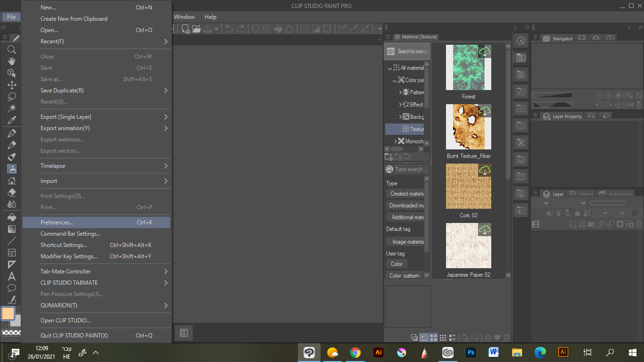The width and height of the screenshot is (644, 362).
Task: Toggle the Downloaded material type filter
Action: pyautogui.click(x=406, y=206)
